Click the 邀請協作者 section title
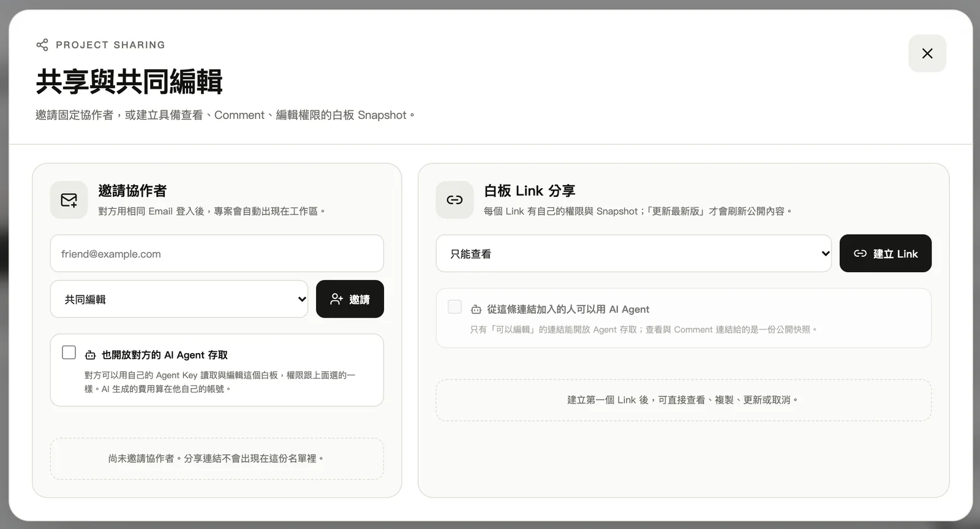980x529 pixels. pyautogui.click(x=132, y=191)
